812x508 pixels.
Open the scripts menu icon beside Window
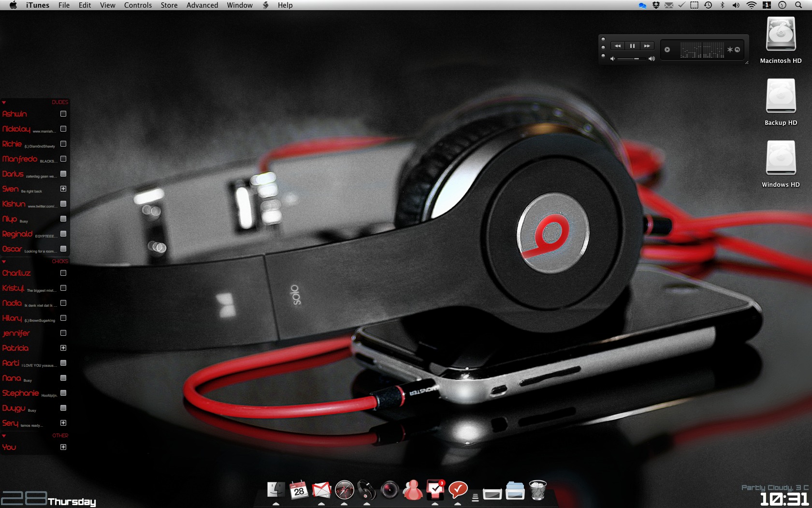click(x=265, y=5)
